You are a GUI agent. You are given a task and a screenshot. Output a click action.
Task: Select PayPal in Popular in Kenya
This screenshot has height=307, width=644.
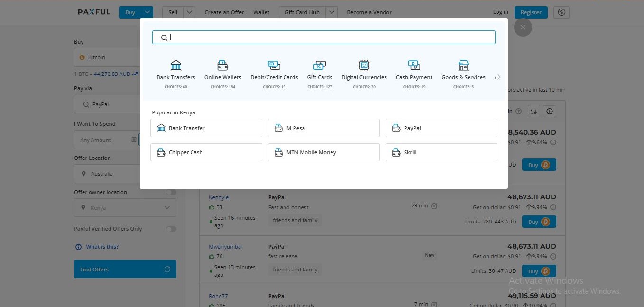442,128
